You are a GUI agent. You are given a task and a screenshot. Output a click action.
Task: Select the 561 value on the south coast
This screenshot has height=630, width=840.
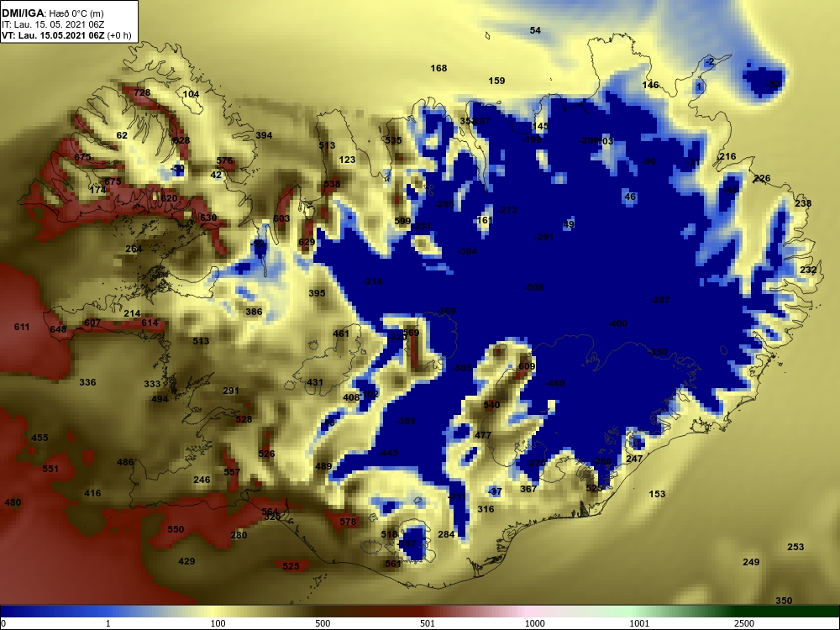coord(392,564)
